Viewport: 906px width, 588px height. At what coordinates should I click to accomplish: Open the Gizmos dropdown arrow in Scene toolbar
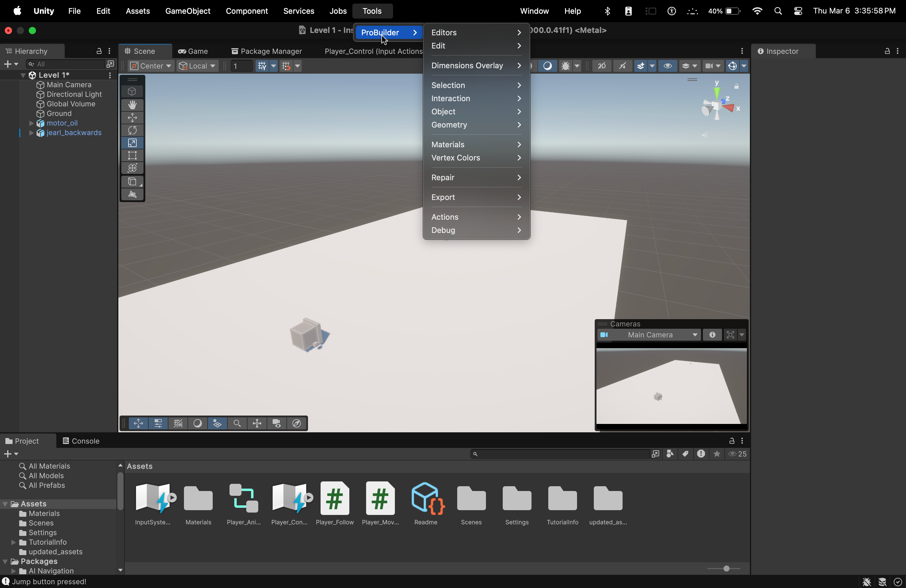(x=743, y=66)
